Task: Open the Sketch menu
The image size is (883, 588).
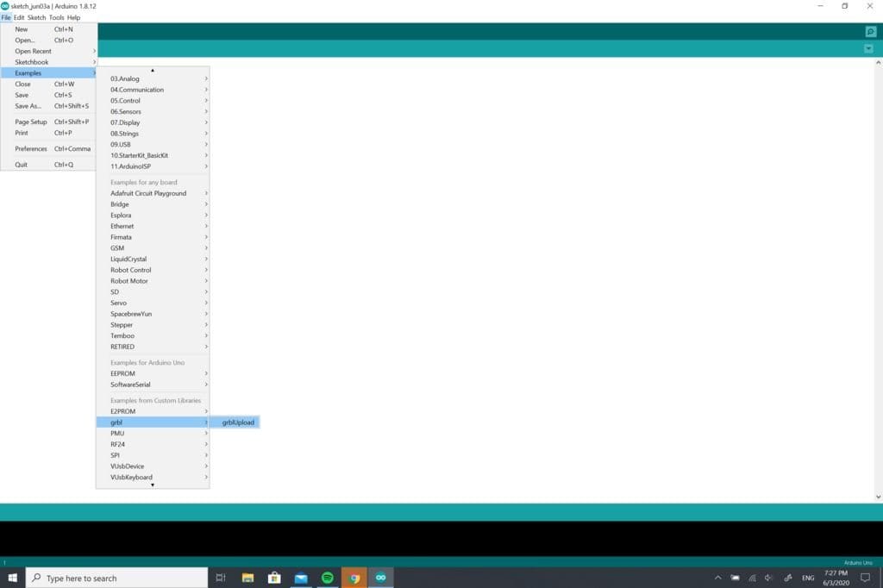Action: coord(37,17)
